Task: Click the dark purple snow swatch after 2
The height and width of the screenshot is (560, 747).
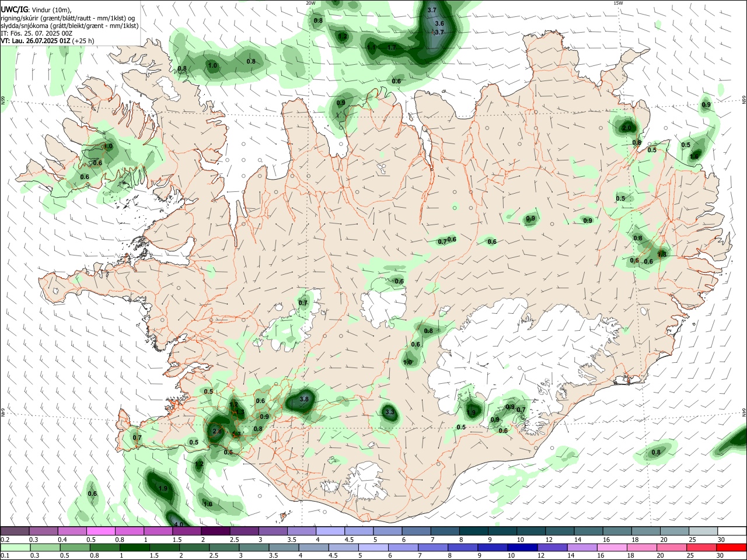Action: coord(215,531)
